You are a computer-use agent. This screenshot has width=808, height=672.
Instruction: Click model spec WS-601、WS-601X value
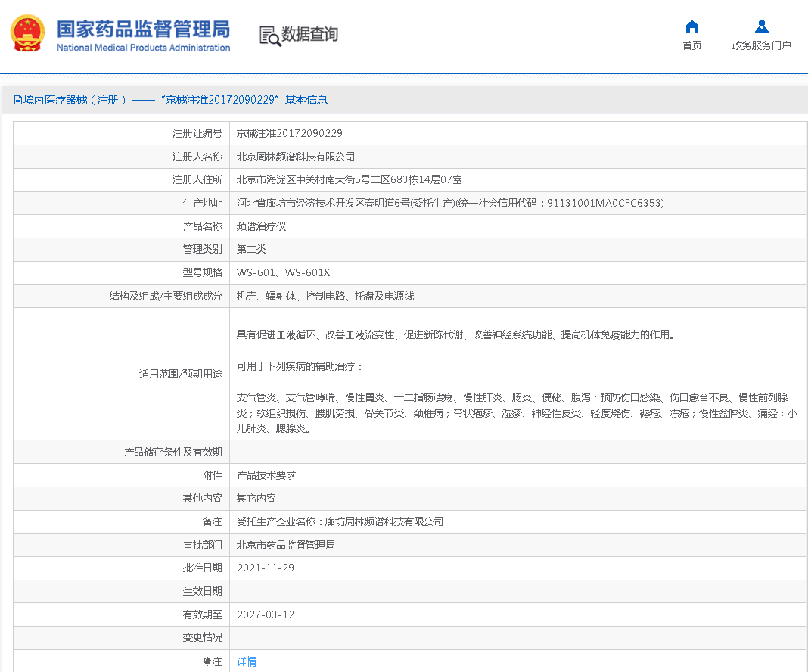coord(283,272)
